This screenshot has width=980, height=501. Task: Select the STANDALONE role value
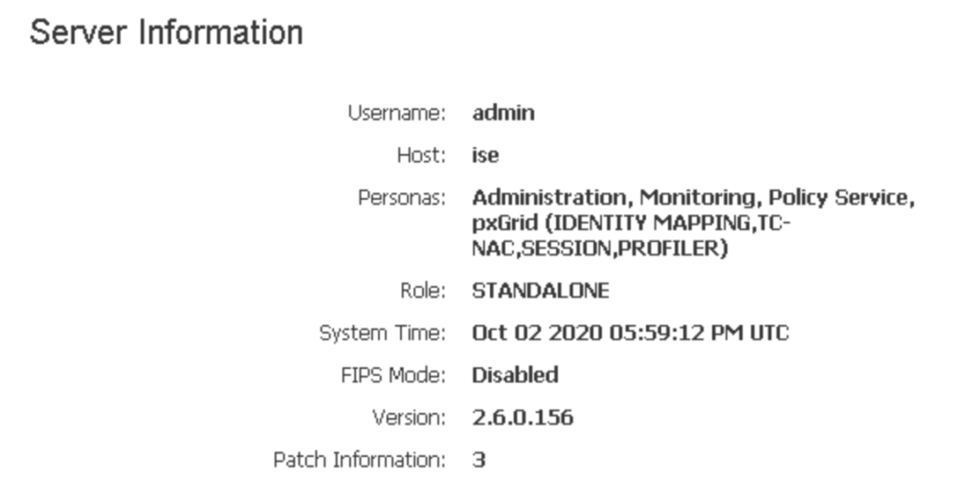(x=540, y=291)
